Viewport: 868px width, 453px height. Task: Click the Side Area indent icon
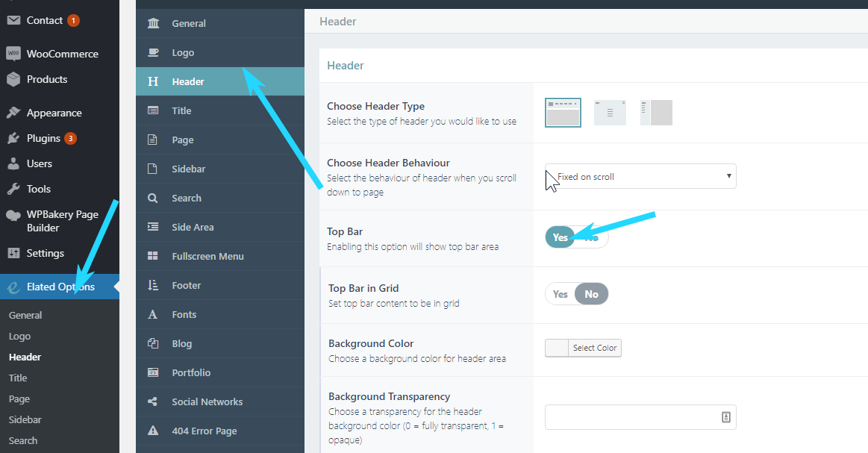153,227
